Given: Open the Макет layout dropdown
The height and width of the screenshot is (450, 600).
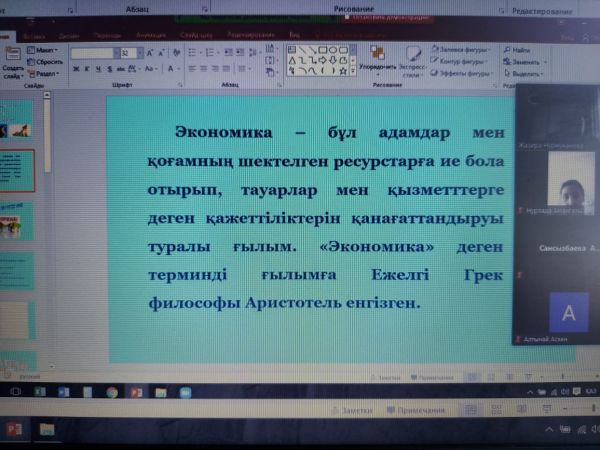Looking at the screenshot, I should 47,50.
